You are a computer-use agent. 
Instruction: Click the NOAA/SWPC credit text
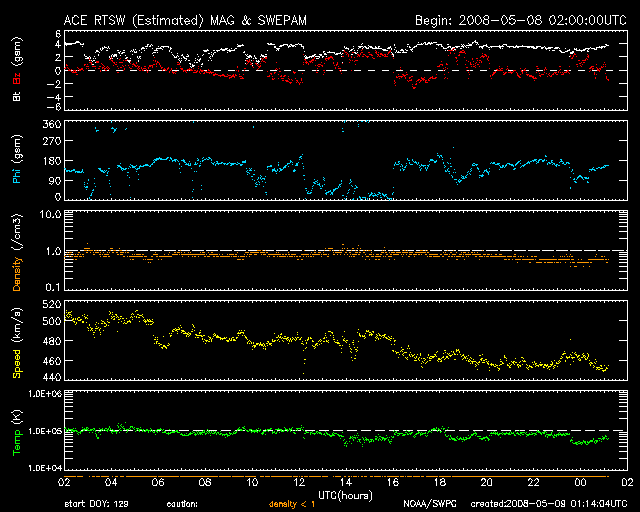(x=427, y=503)
